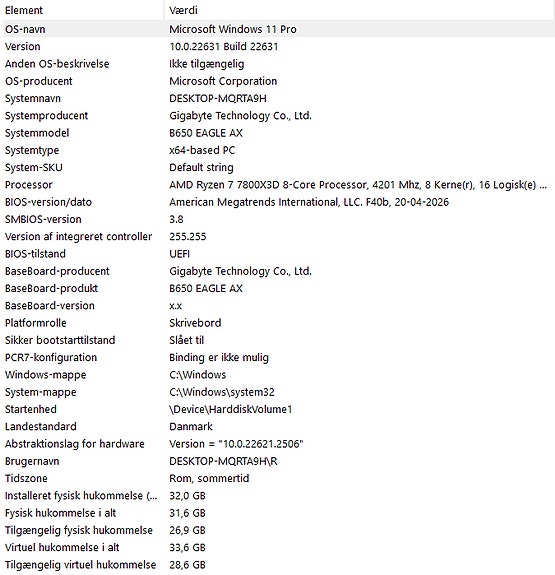Select the SMBIOS-version row

tap(277, 219)
